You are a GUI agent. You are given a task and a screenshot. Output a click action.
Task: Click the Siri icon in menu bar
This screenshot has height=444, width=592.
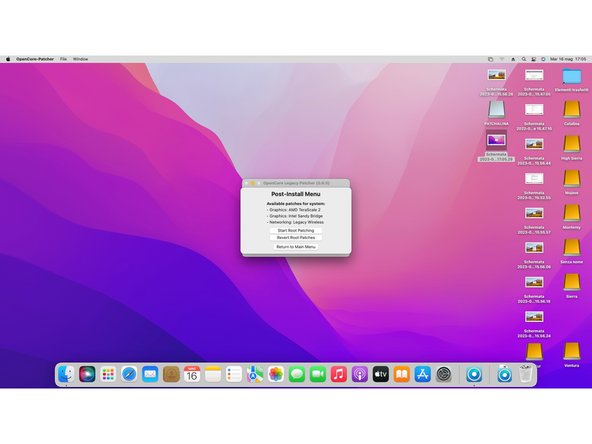[543, 59]
